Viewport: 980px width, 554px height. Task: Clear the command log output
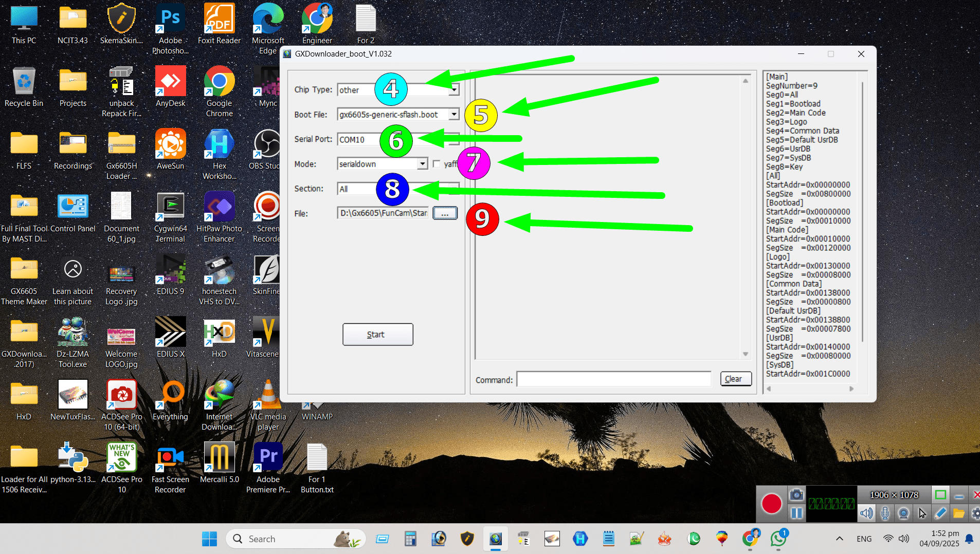click(735, 379)
